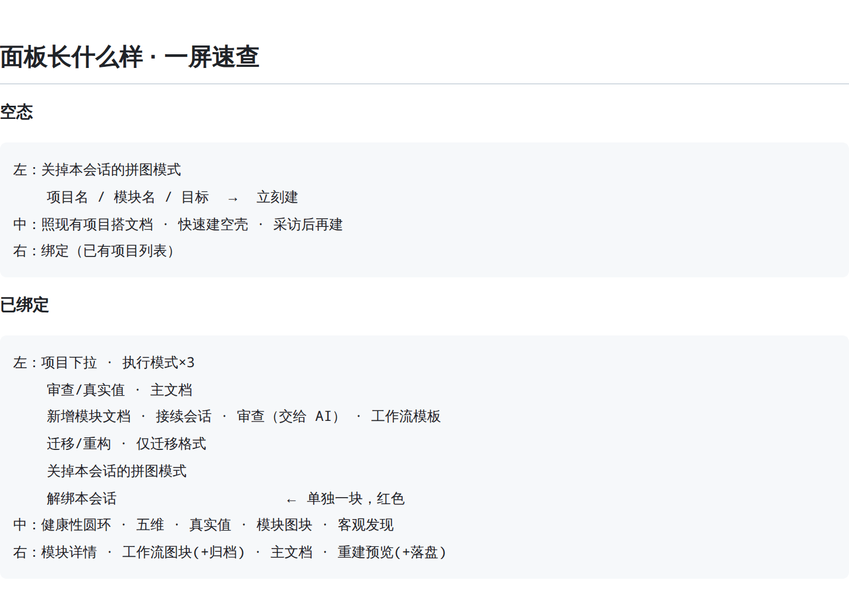Select the 空态 subheading
This screenshot has width=849, height=616.
tap(16, 112)
